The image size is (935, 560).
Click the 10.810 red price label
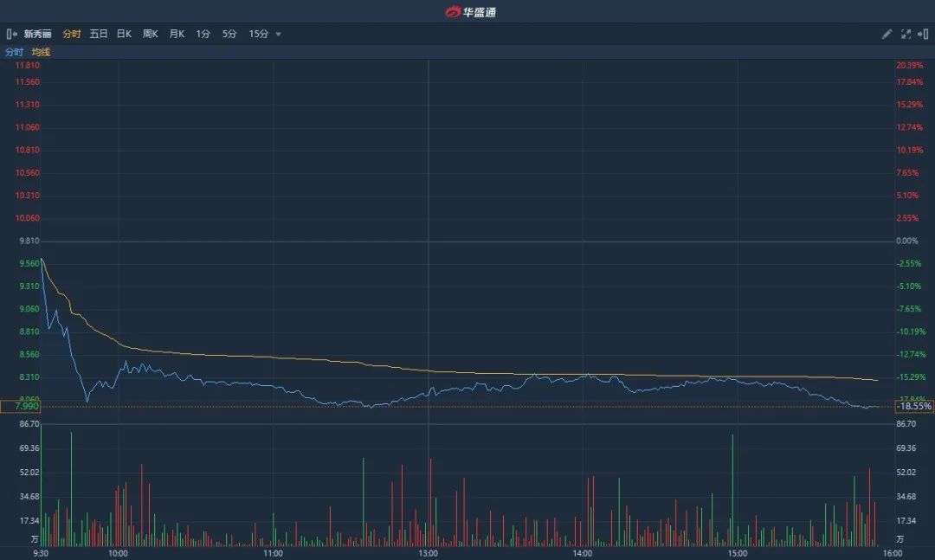28,151
